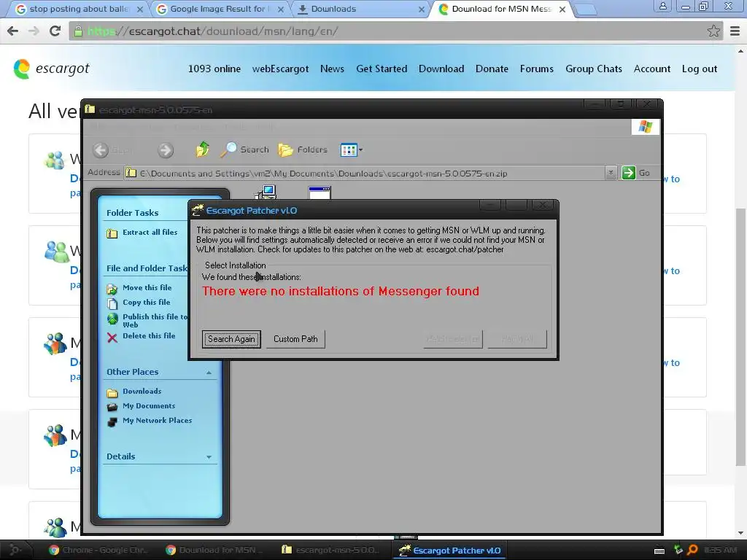Click the Folder Tasks header
This screenshot has width=747, height=560.
tap(133, 213)
